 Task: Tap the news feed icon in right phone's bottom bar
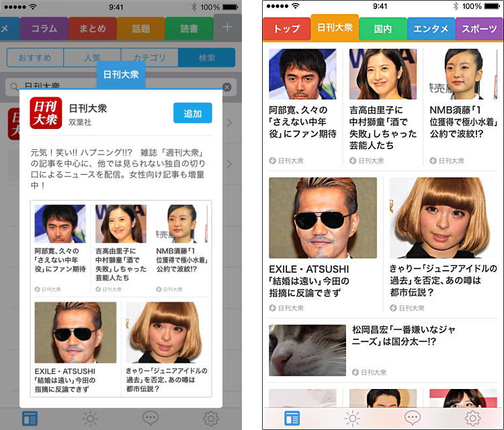292,418
